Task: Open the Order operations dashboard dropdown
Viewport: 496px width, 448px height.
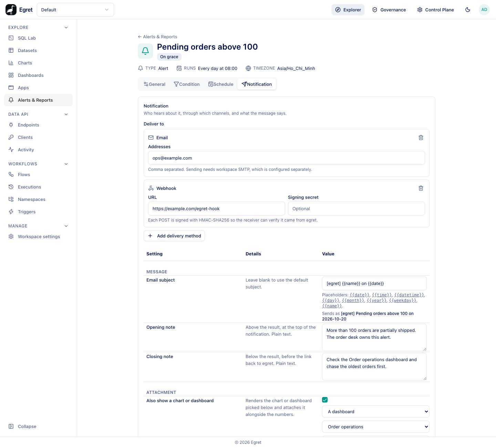Action: click(x=376, y=427)
